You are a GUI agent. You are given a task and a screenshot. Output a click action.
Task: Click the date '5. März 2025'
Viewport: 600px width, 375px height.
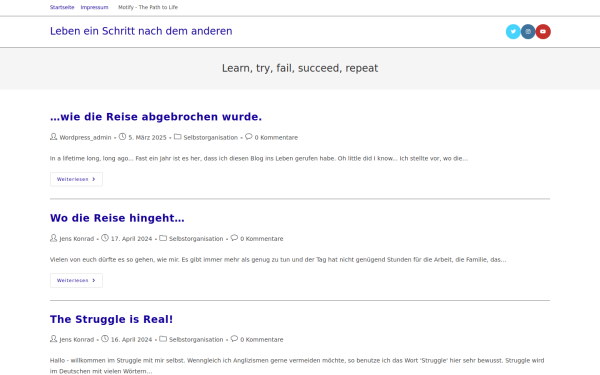(147, 137)
